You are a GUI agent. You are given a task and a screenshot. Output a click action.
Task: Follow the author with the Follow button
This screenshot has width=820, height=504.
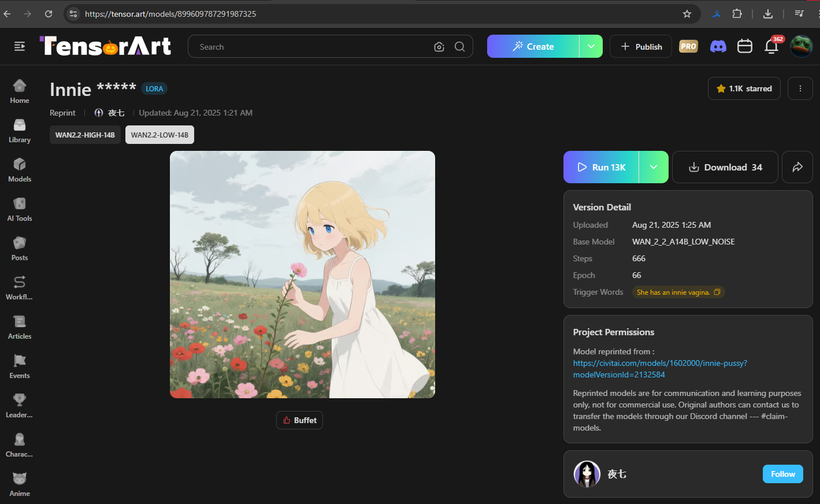(783, 474)
